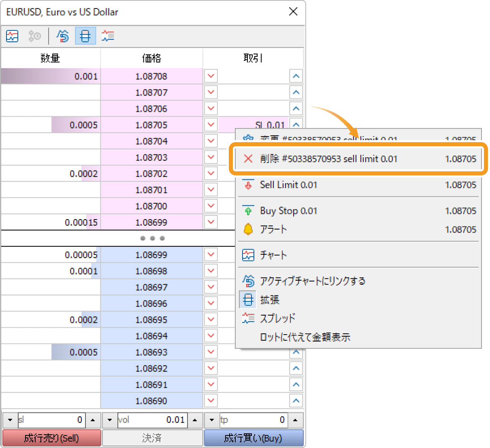Click buy arrow at price 1.08706
The width and height of the screenshot is (490, 448).
[x=296, y=109]
